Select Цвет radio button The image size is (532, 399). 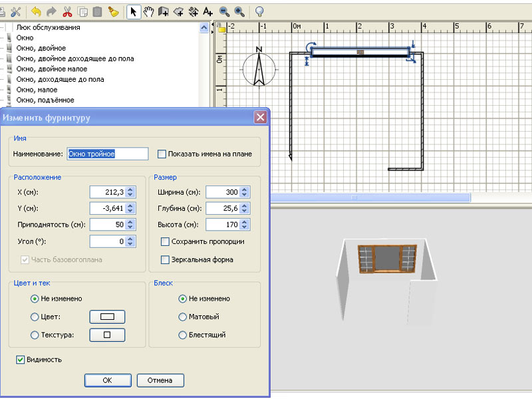(x=35, y=317)
